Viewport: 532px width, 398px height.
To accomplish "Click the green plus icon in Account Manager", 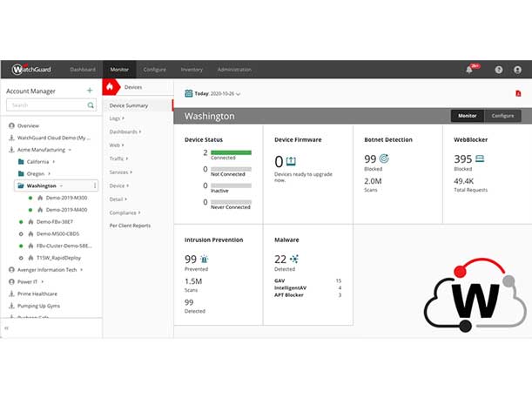I will 89,91.
